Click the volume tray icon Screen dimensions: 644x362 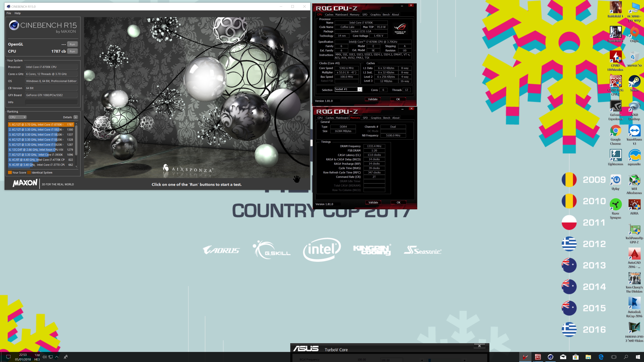point(44,357)
